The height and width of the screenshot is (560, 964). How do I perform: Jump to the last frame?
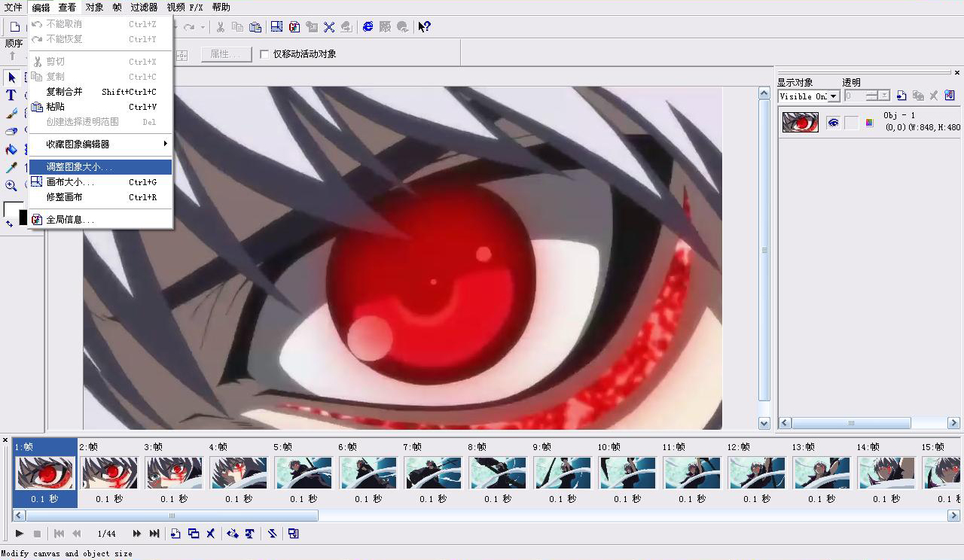[x=154, y=534]
